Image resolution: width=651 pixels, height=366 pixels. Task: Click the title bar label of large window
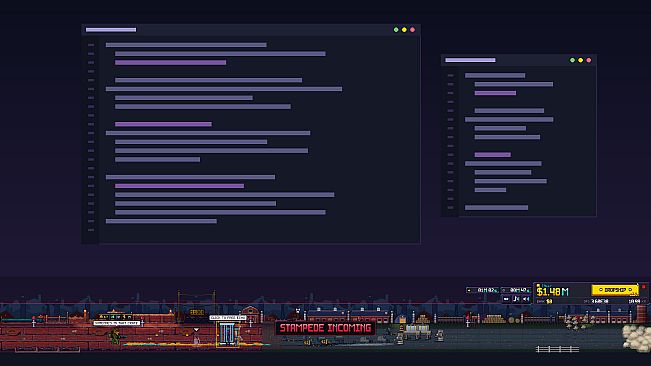pos(111,30)
